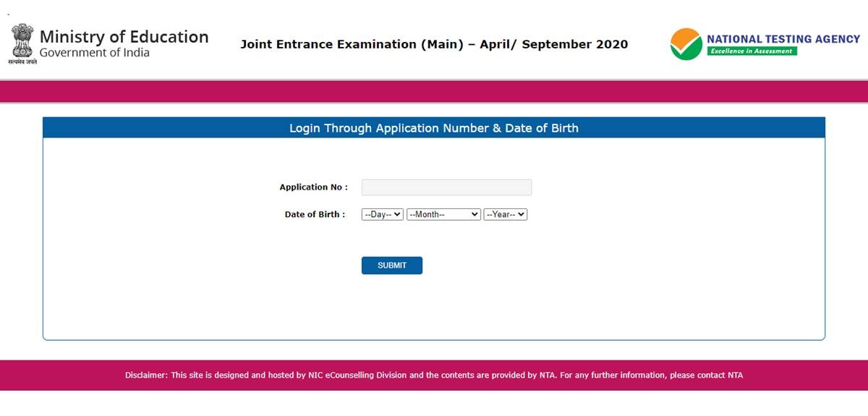Click the Satyameva Jayate text below emblem

point(22,62)
